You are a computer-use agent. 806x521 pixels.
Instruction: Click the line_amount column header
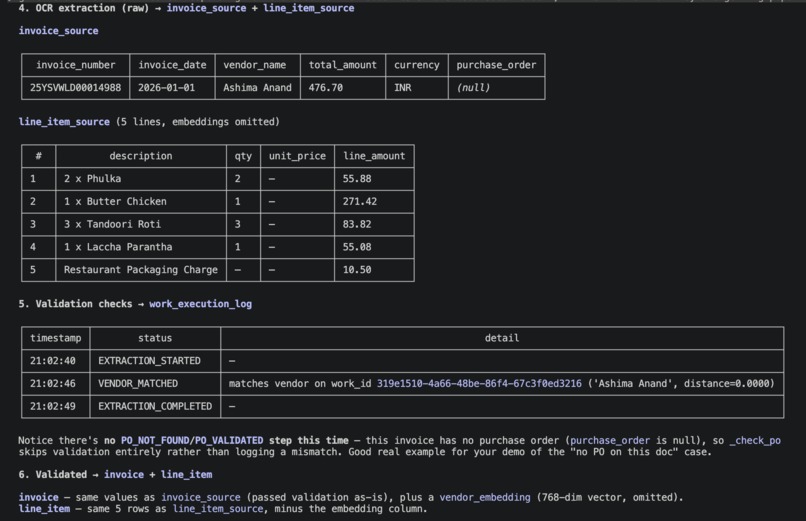coord(374,156)
